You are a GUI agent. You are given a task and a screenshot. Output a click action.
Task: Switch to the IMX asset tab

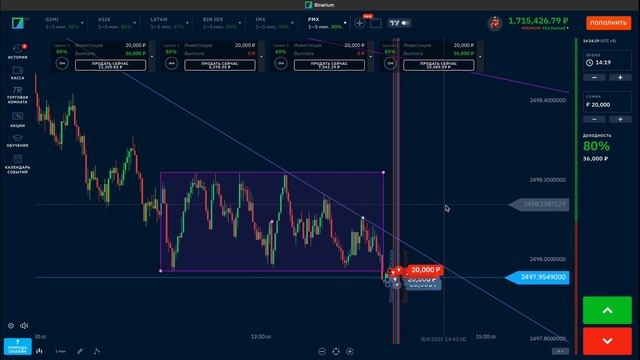click(x=272, y=23)
